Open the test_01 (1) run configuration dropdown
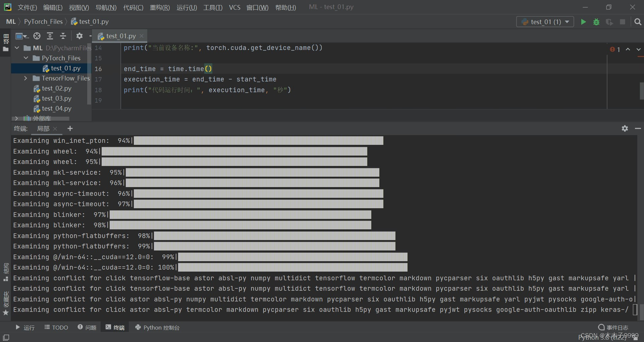 tap(545, 22)
